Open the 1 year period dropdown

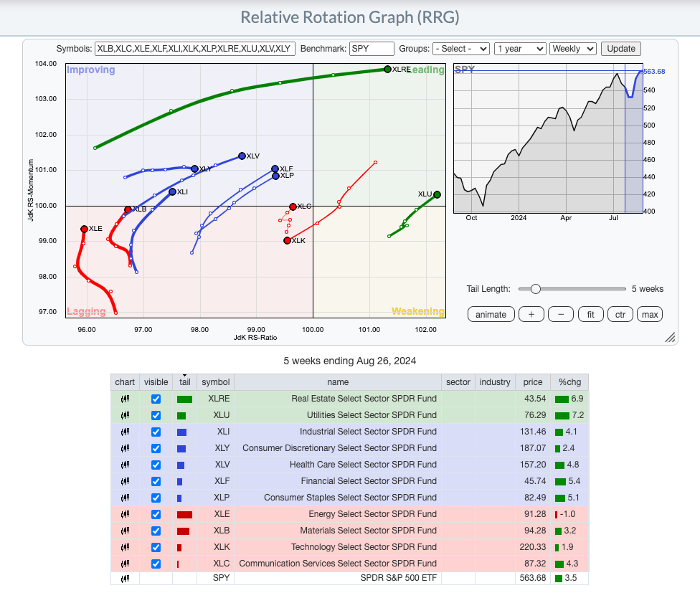(520, 49)
